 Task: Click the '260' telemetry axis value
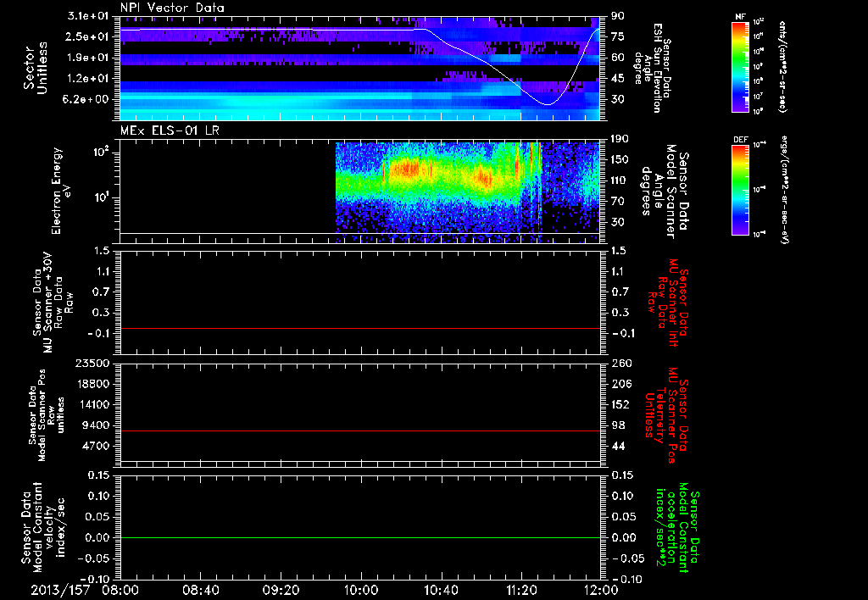[620, 363]
